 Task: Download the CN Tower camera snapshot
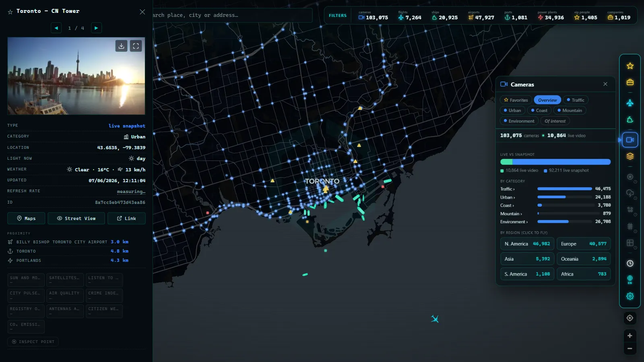pos(121,46)
